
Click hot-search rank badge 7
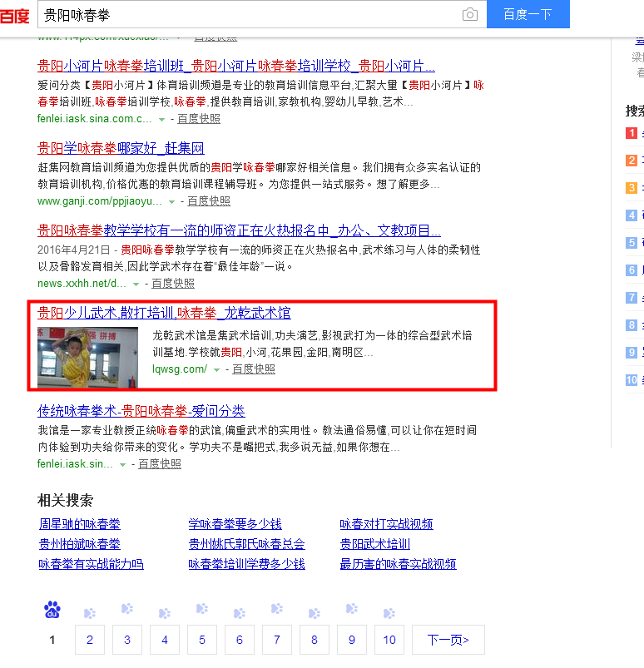click(632, 297)
